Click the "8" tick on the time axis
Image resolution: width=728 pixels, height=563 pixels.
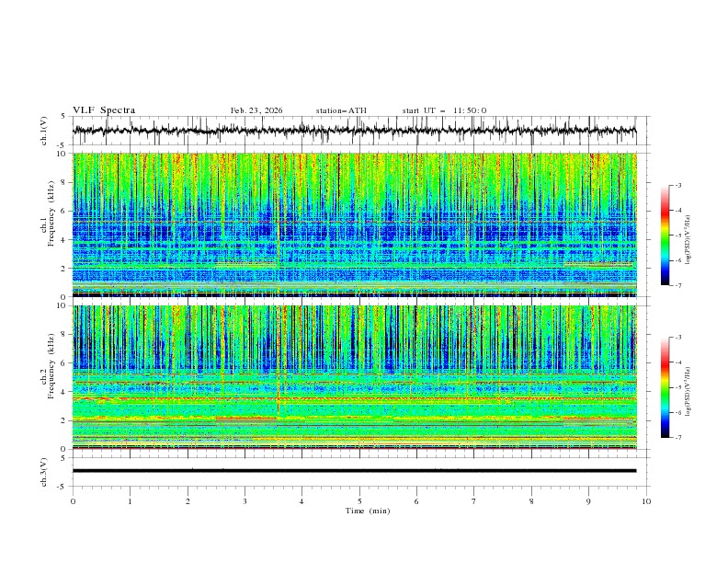(x=531, y=501)
